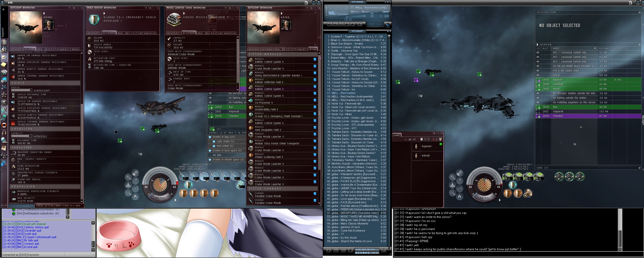This screenshot has width=644, height=258.
Task: Pause Winamp playback
Action: 341,24
